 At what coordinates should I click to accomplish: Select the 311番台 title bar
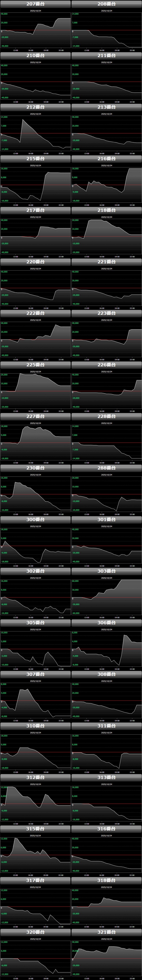click(106, 726)
